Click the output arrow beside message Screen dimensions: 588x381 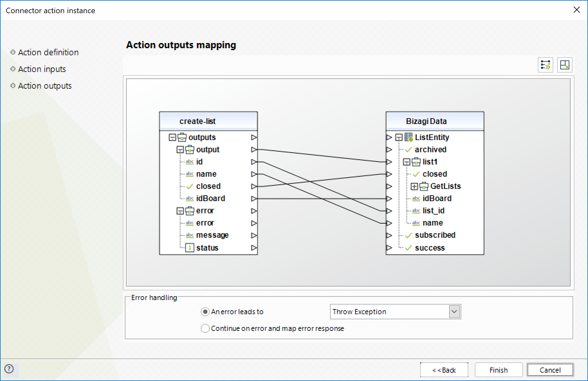point(254,235)
